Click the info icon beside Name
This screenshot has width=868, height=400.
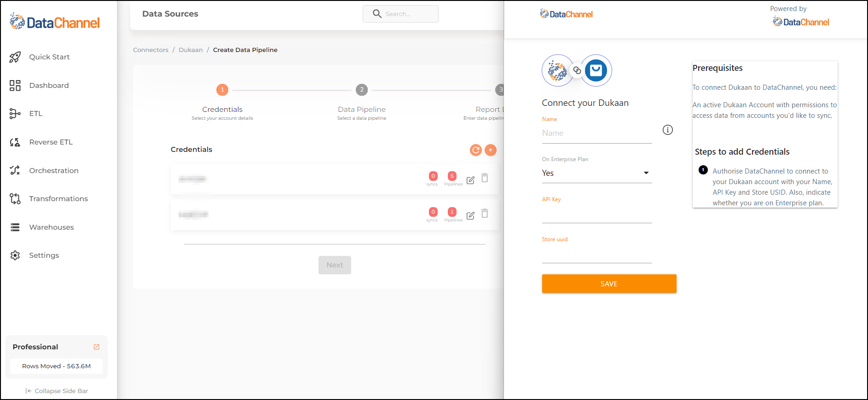click(668, 130)
